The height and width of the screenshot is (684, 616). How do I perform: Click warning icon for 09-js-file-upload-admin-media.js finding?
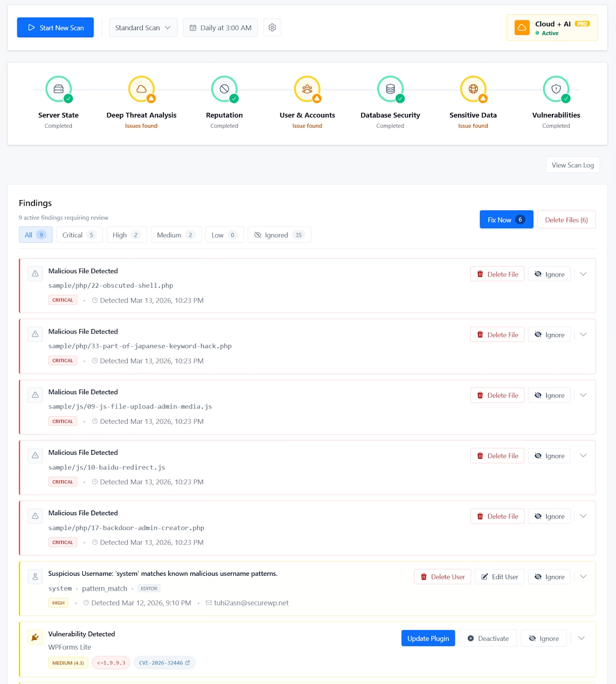[35, 395]
